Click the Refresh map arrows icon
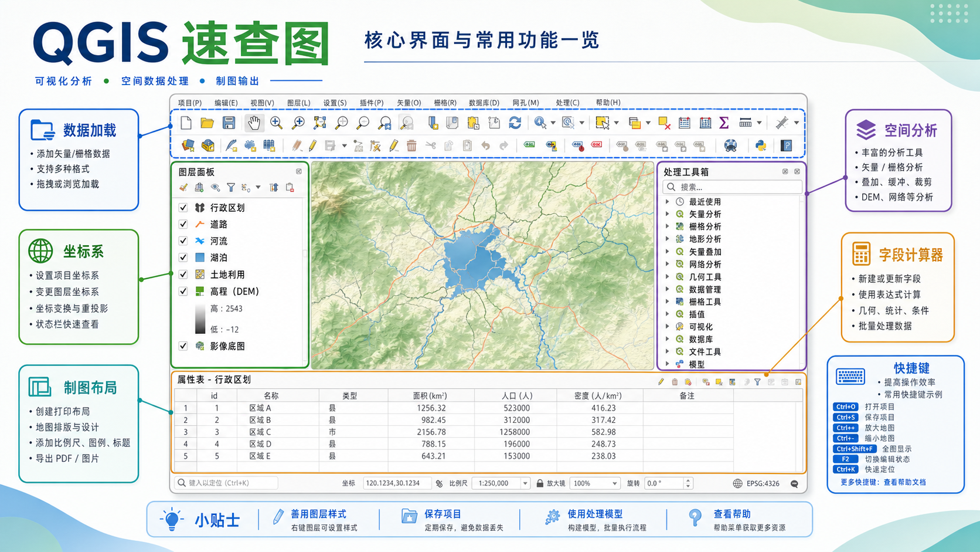 (515, 123)
